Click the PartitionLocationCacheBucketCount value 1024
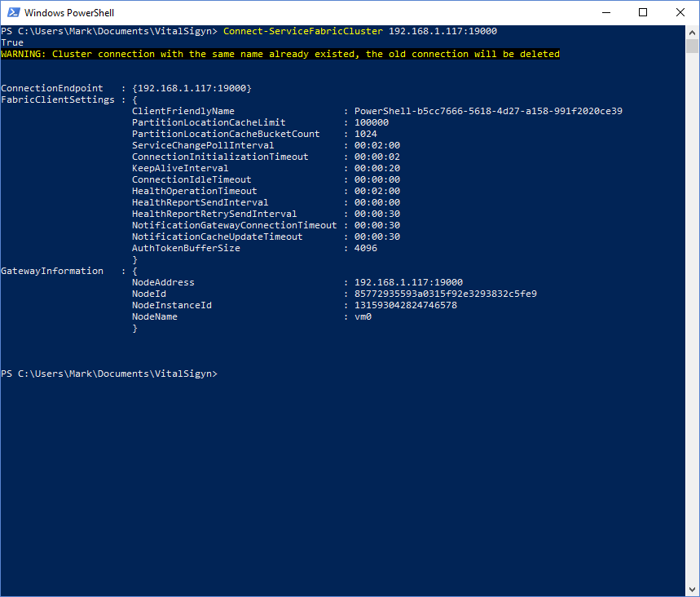This screenshot has height=597, width=700. coord(366,134)
